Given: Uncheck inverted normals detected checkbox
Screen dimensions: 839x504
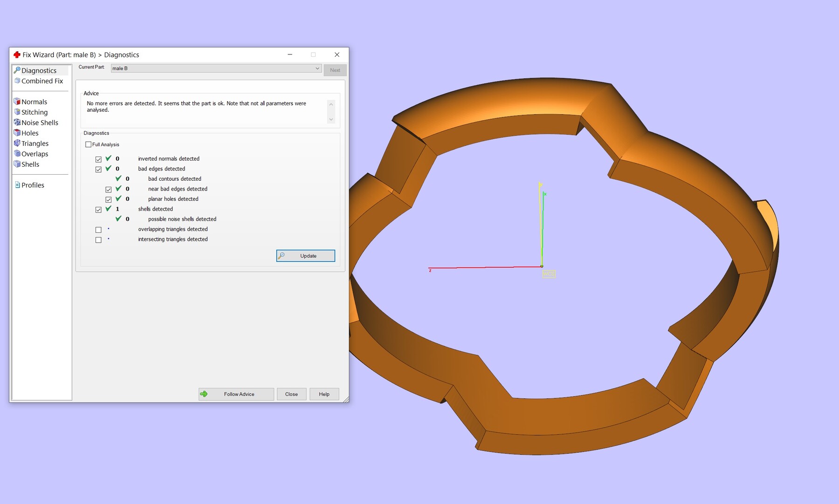Looking at the screenshot, I should coord(98,159).
